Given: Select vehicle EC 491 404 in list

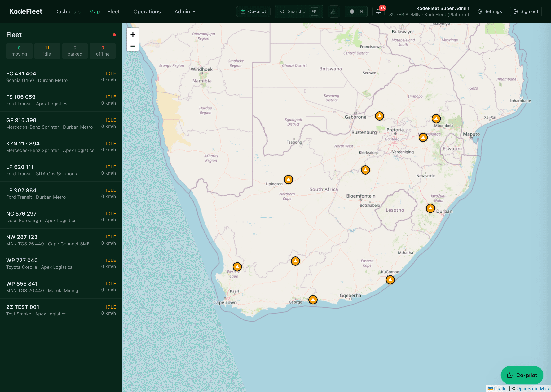Looking at the screenshot, I should 61,77.
